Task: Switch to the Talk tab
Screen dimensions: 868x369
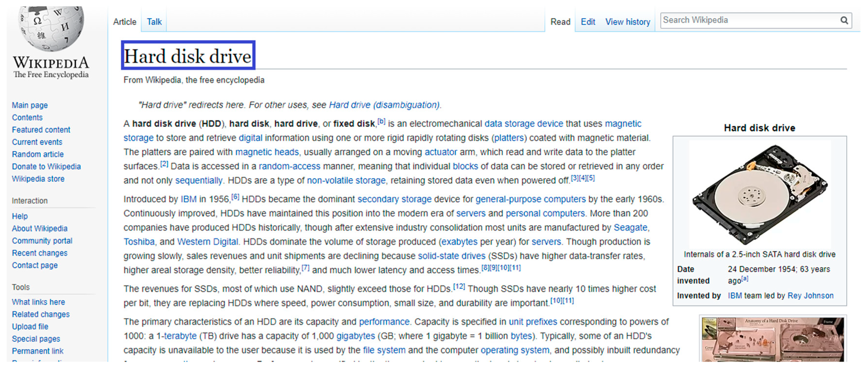Action: (x=154, y=22)
